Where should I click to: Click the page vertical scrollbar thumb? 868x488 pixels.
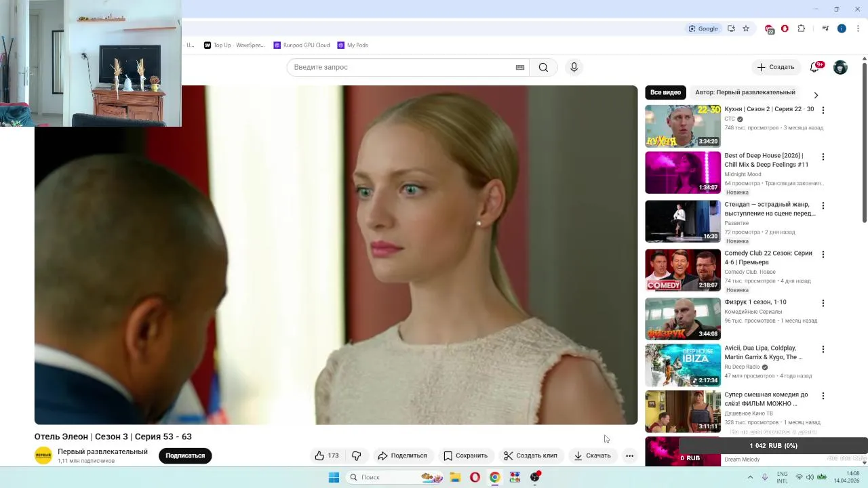click(x=865, y=142)
